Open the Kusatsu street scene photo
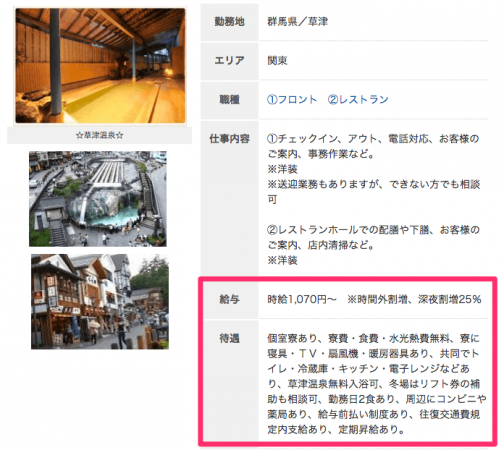Viewport: 504px width, 450px height. tap(100, 302)
